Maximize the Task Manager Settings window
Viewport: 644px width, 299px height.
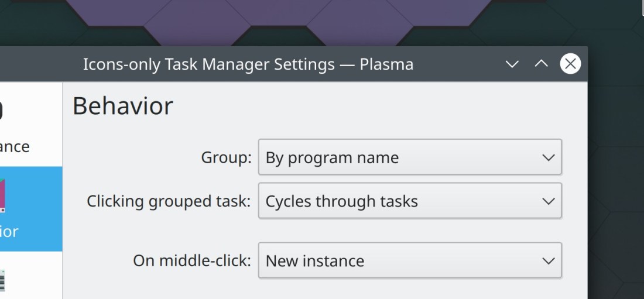(542, 64)
